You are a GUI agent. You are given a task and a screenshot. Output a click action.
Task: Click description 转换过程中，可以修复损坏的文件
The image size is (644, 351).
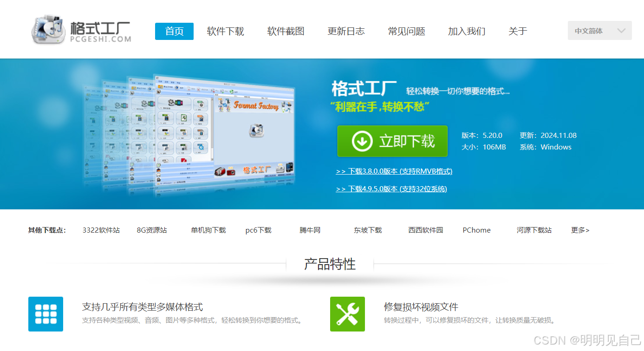(x=470, y=320)
